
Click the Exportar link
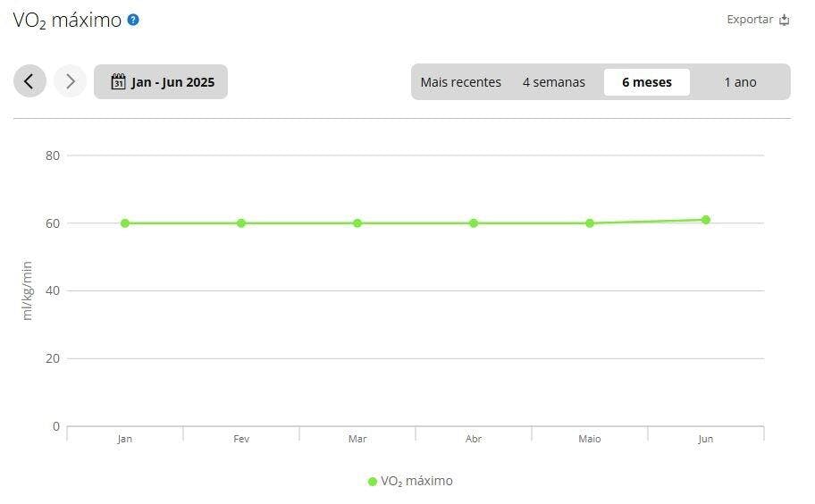(x=750, y=20)
